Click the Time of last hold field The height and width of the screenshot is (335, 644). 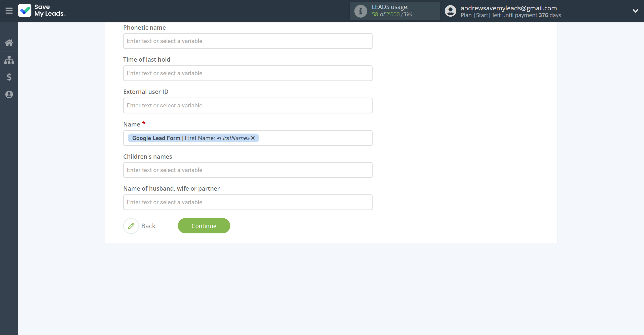[248, 73]
